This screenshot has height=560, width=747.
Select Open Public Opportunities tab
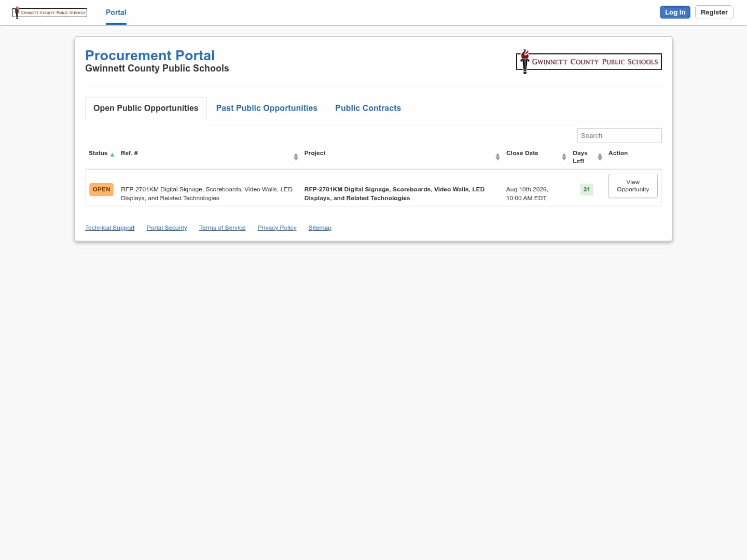click(x=146, y=108)
